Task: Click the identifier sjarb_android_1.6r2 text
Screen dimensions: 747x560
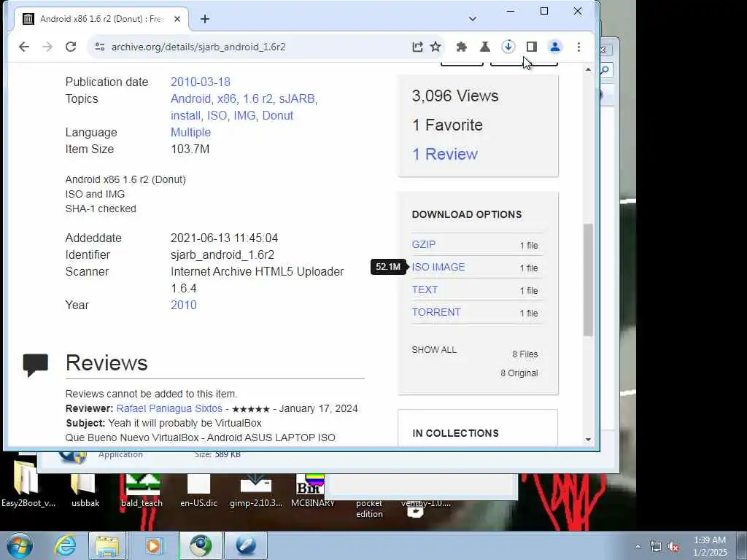Action: 222,254
